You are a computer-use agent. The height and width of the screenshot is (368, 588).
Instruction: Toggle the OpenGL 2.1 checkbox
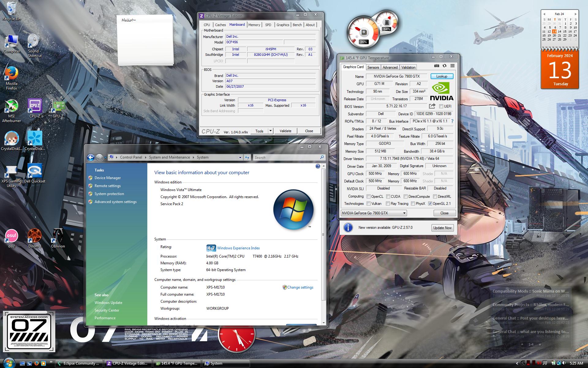pos(430,204)
